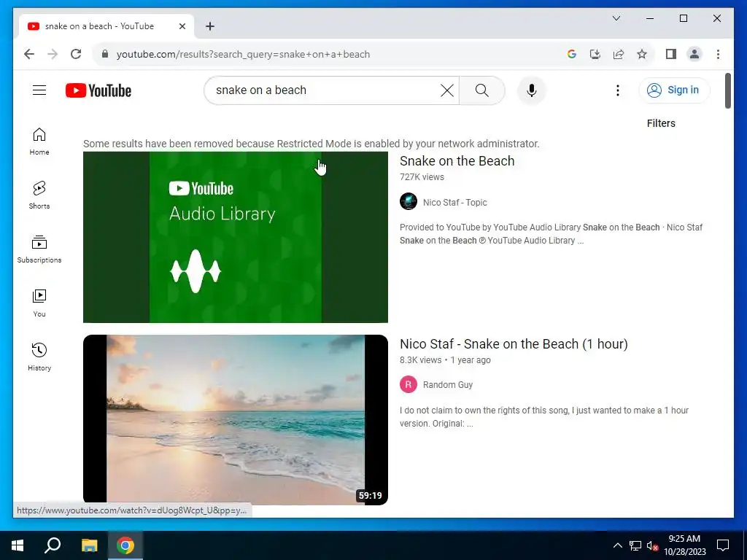Click the browser forward arrow
The image size is (747, 560).
53,54
